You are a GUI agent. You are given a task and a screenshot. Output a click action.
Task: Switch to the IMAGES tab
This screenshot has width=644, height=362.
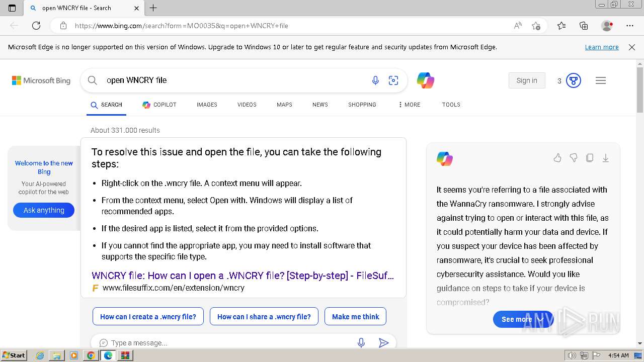[x=207, y=105]
